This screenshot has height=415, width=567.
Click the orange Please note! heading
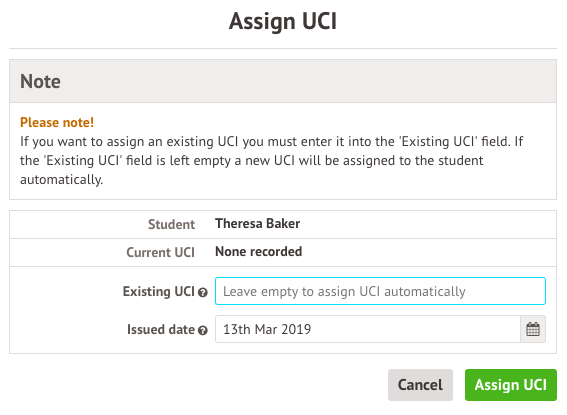click(x=57, y=123)
